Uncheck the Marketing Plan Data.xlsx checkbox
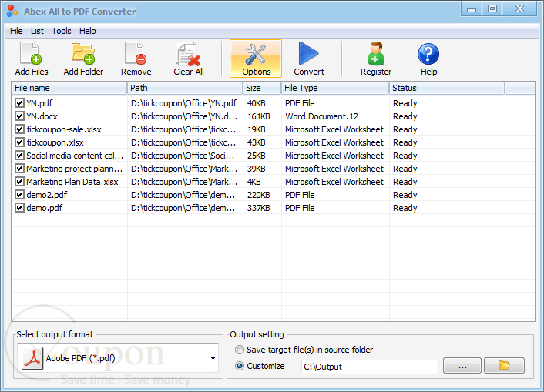Screen dimensions: 544x392 click(x=19, y=182)
